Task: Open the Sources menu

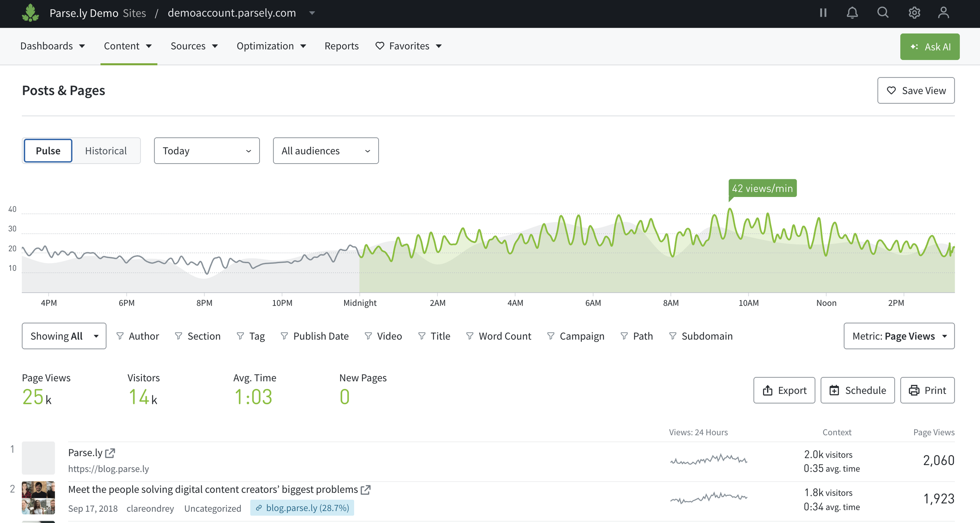Action: coord(194,46)
